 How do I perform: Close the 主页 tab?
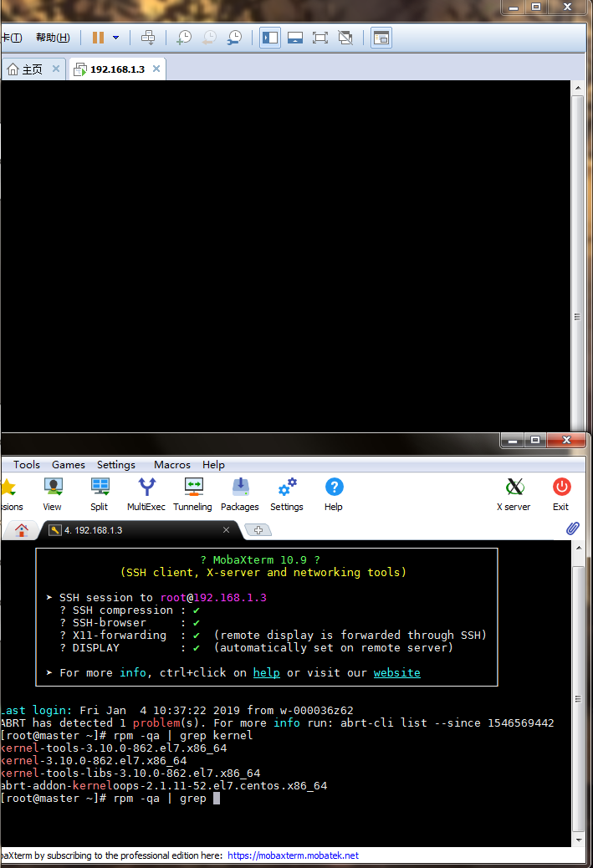point(56,69)
